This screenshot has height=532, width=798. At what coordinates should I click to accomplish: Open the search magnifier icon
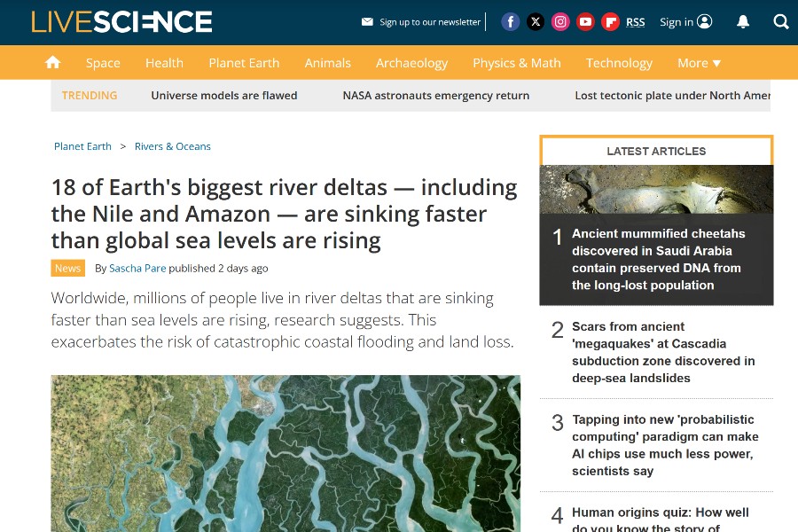pos(780,22)
